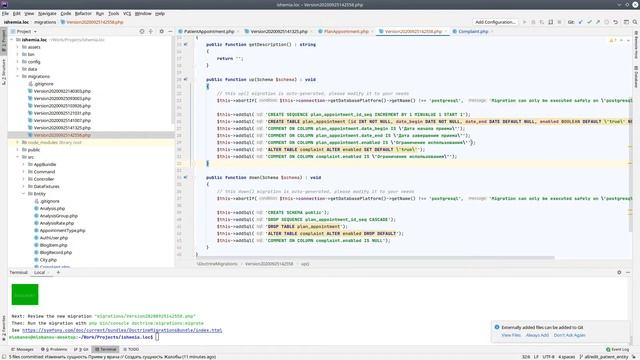The height and width of the screenshot is (360, 640).
Task: Click the inspection warning indicator in editor
Action: coord(612,40)
